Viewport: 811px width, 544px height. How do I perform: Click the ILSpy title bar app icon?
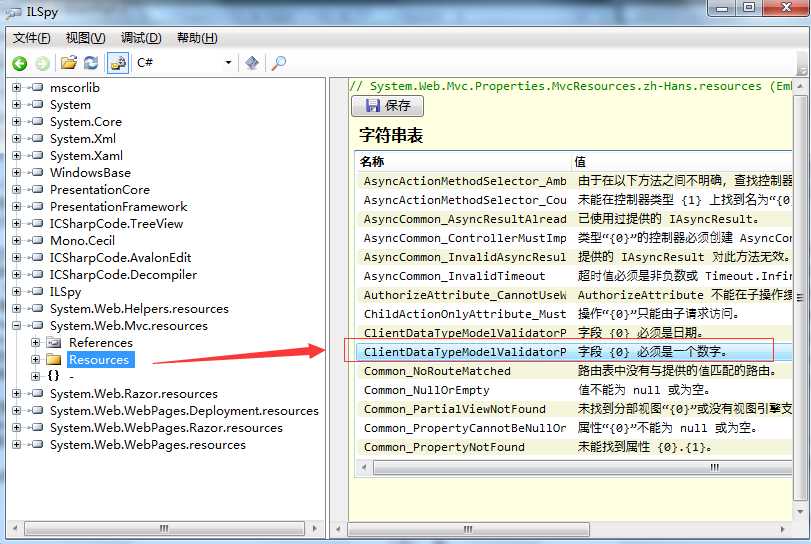coord(13,12)
